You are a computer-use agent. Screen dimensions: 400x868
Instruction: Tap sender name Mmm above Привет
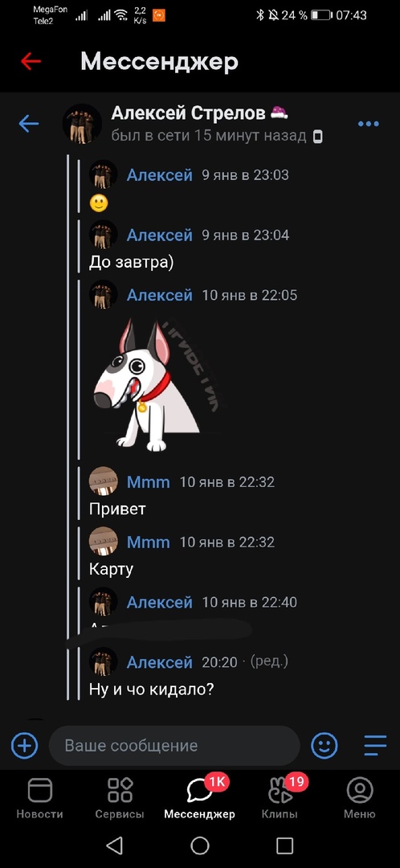click(x=149, y=481)
